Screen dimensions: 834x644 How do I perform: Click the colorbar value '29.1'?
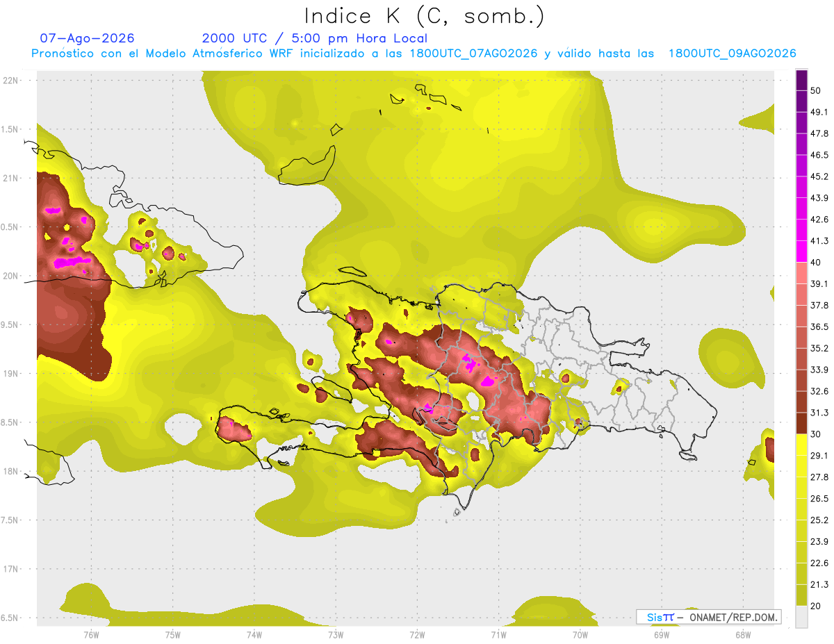click(x=819, y=455)
